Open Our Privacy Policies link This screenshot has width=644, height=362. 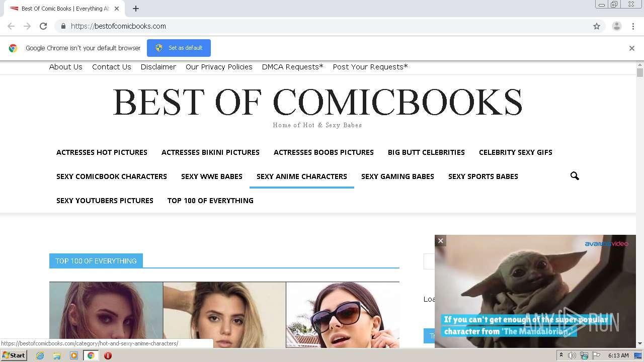[219, 67]
